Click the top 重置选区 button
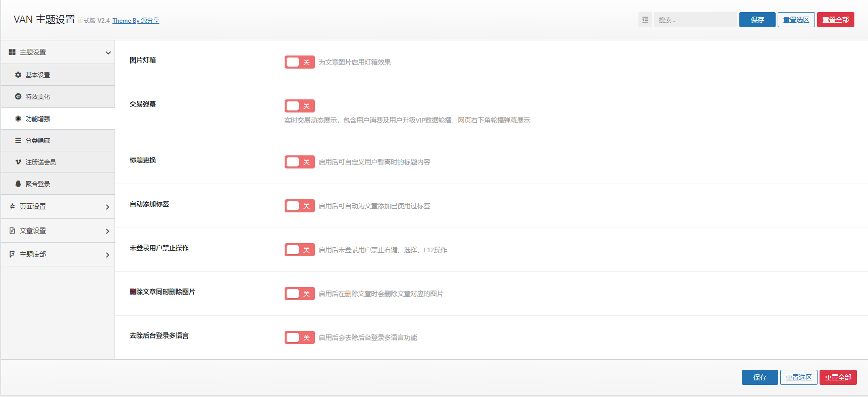 click(796, 20)
